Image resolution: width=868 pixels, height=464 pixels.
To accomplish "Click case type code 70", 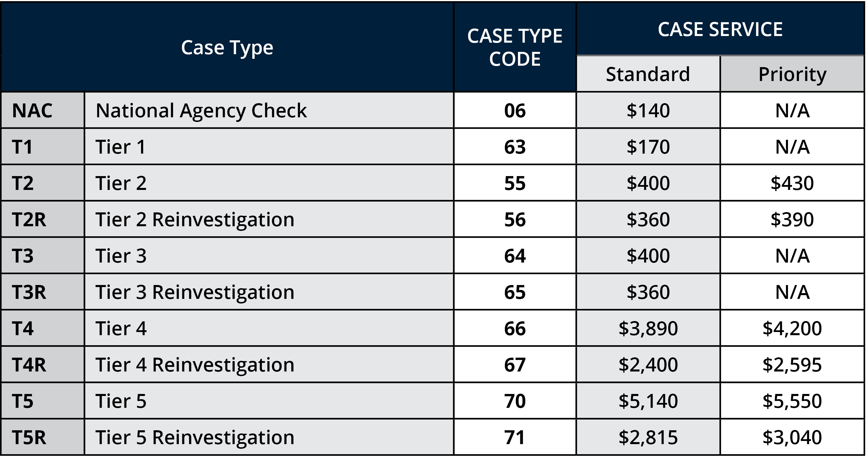I will 514,401.
